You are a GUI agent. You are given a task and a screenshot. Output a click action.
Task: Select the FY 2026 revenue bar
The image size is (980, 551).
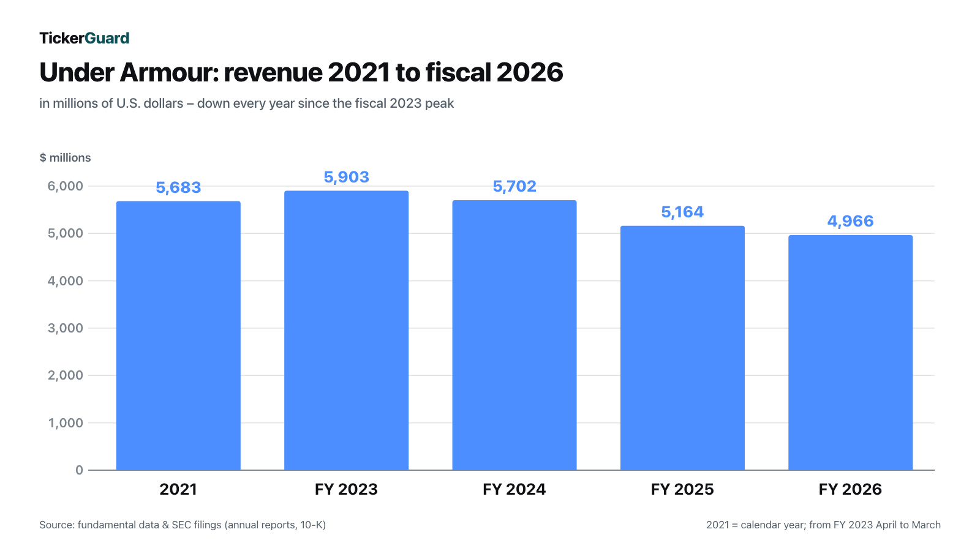click(850, 353)
